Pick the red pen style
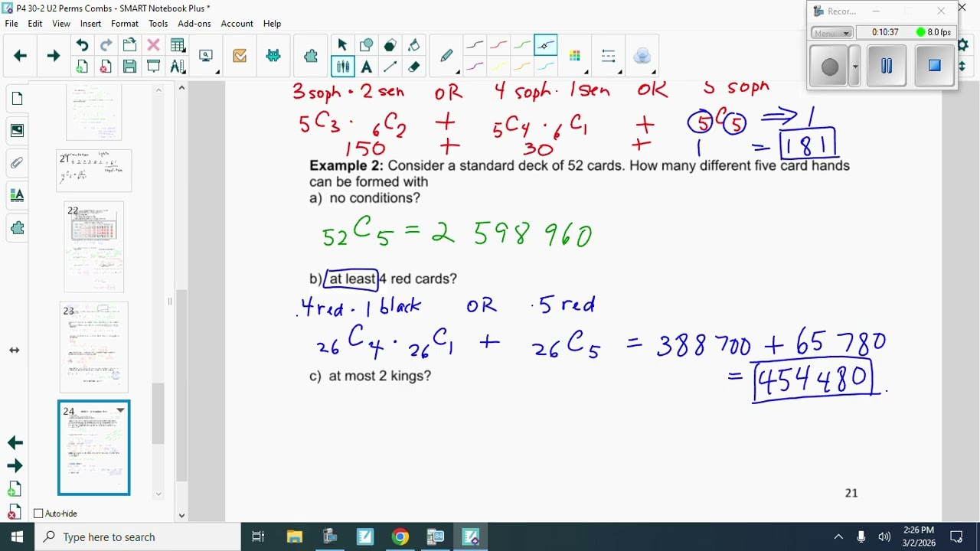Image resolution: width=980 pixels, height=551 pixels. (498, 45)
